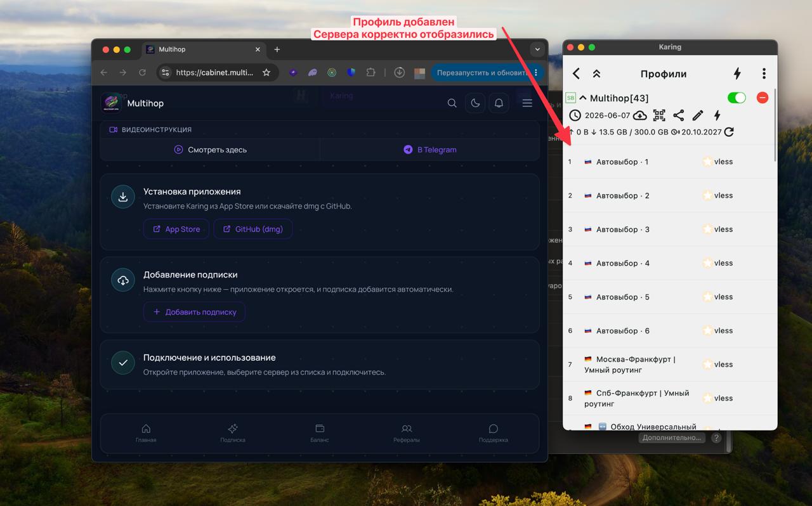Click the green circular extension icon
Viewport: 812px width, 506px height.
332,73
